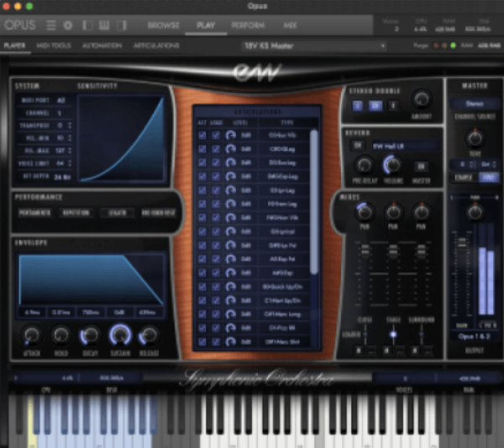
Task: Click the Round Robin Reset button
Action: pyautogui.click(x=159, y=213)
